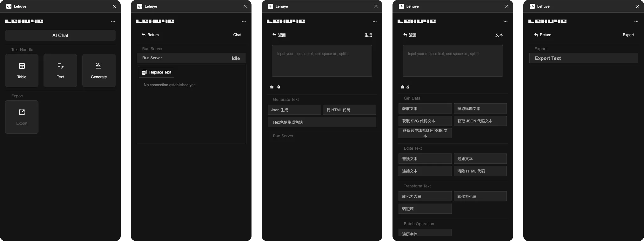Viewport: 644px width, 241px height.
Task: Click the clear icon below the 生成 panel input
Action: point(272,87)
